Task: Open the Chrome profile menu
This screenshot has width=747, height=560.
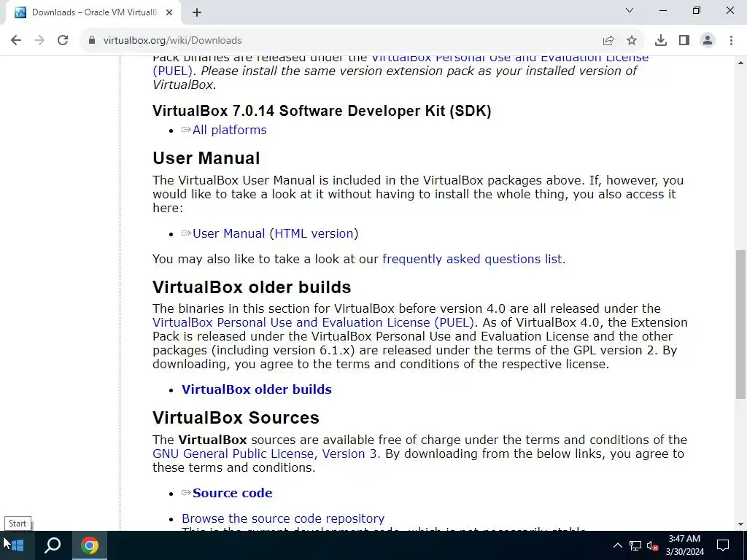Action: [708, 41]
